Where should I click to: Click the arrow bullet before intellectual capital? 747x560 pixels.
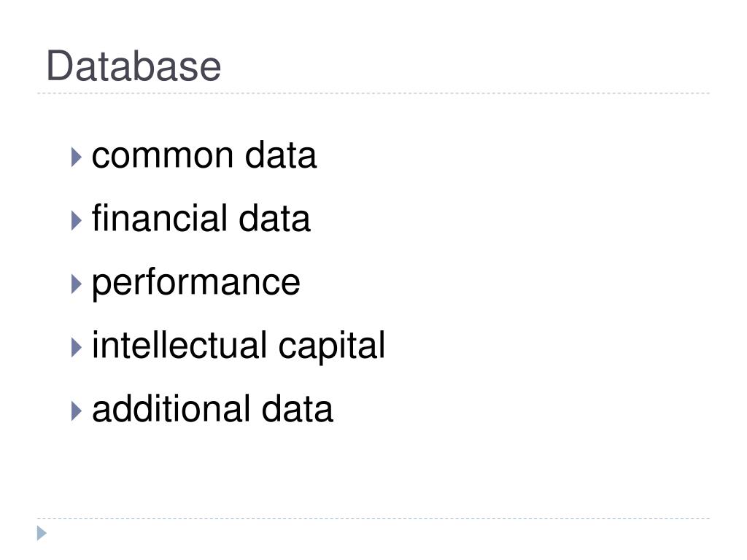[x=76, y=347]
